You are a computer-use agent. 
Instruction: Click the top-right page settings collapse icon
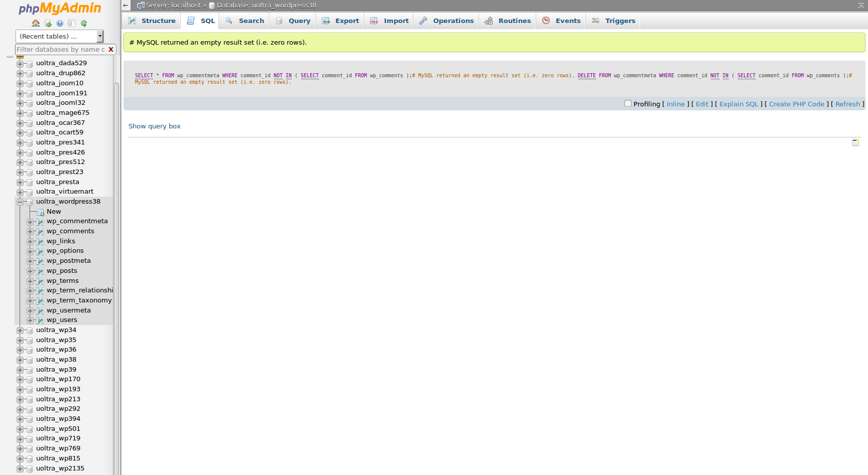pos(861,6)
